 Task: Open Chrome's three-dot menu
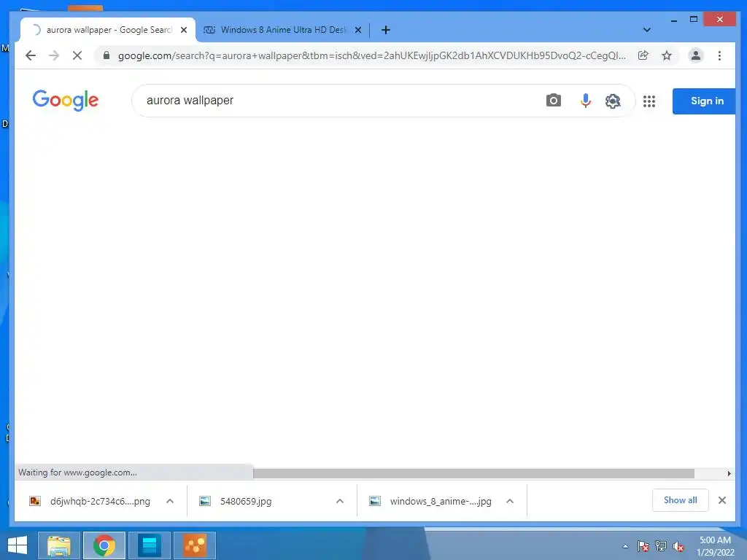[x=719, y=55]
